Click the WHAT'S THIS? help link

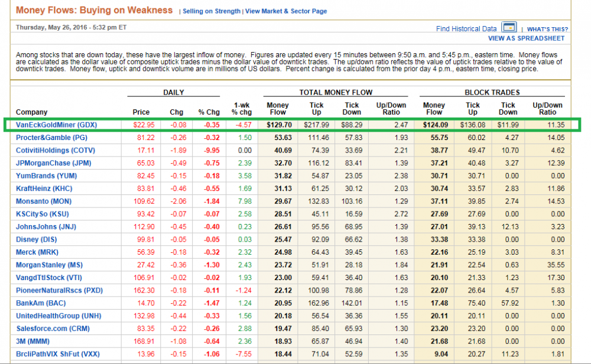click(547, 30)
